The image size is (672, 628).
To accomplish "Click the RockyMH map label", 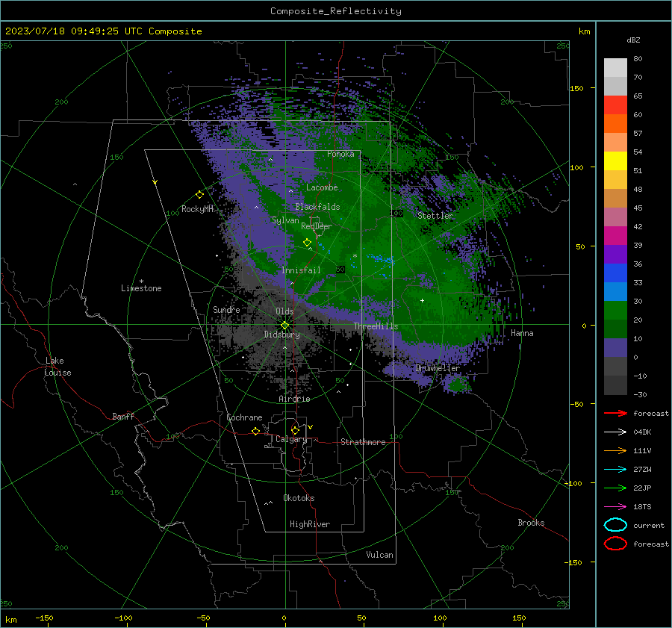I will [x=197, y=209].
